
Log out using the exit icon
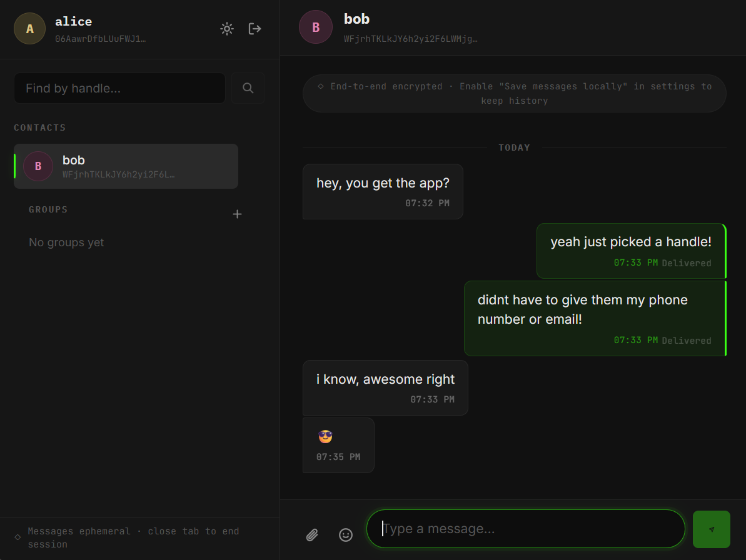pyautogui.click(x=255, y=28)
